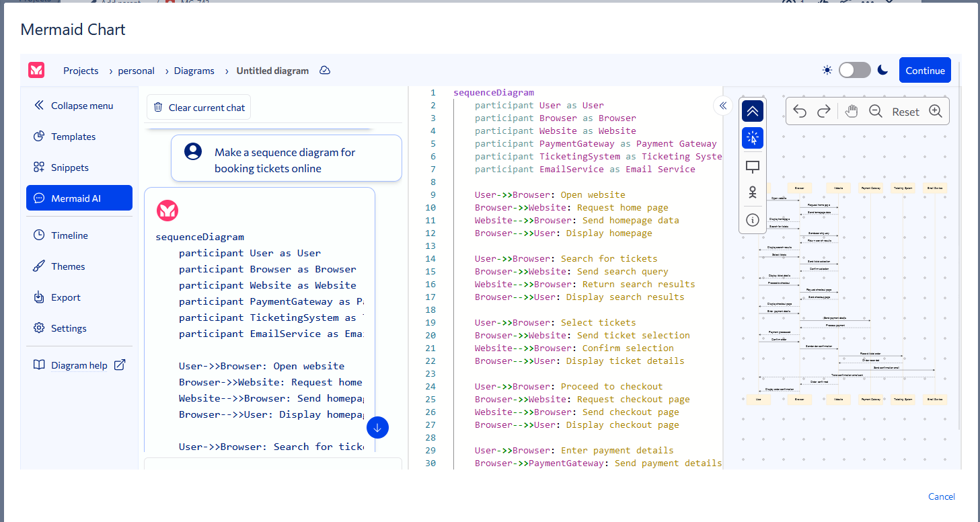
Task: Add an actor stick-figure tool
Action: [x=753, y=192]
